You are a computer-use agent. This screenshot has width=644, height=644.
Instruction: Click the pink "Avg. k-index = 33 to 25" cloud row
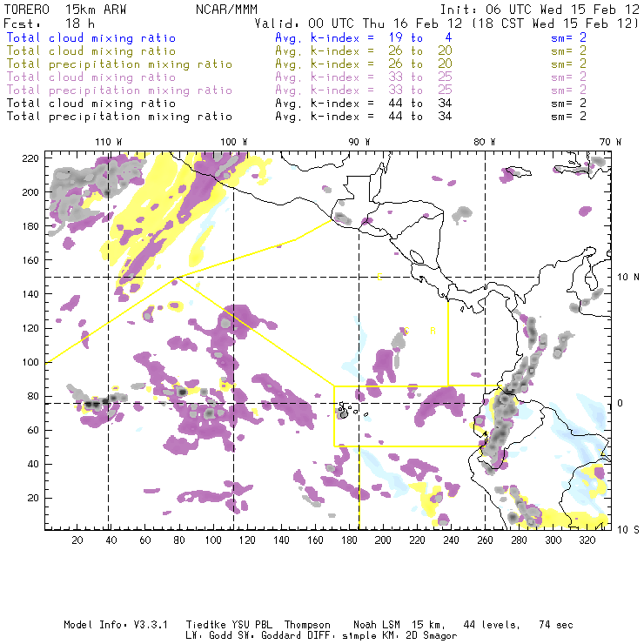tap(364, 77)
